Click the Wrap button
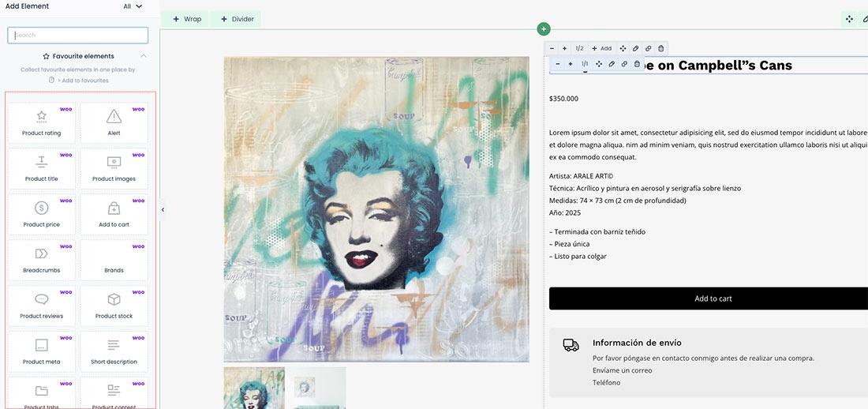868x409 pixels. (x=186, y=19)
